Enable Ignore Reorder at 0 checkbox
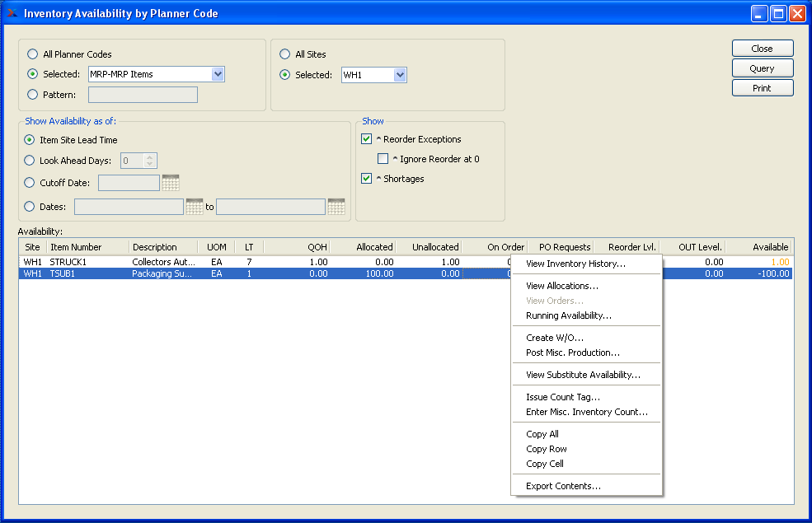Viewport: 812px width, 523px height. coord(383,159)
